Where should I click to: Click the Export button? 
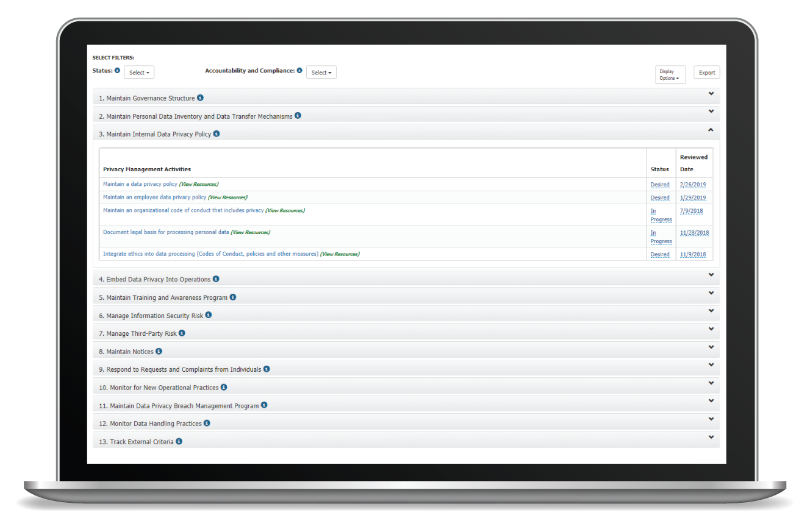pos(707,73)
